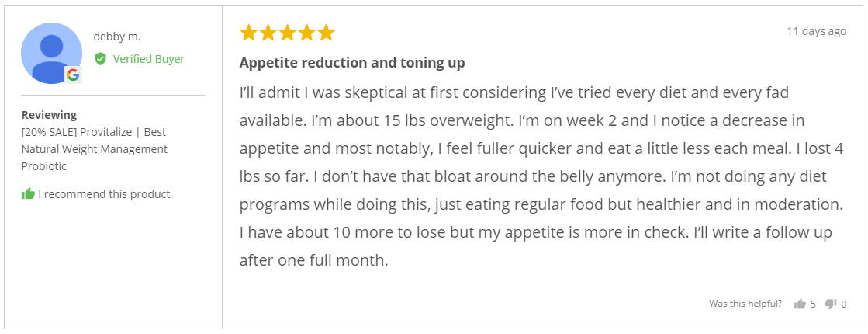This screenshot has width=868, height=334.
Task: Click I recommend this product text
Action: [104, 194]
